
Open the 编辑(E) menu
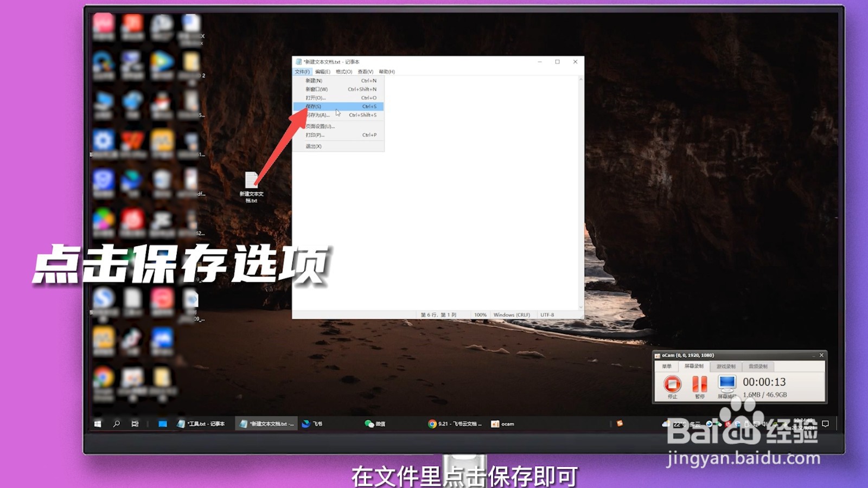[323, 72]
